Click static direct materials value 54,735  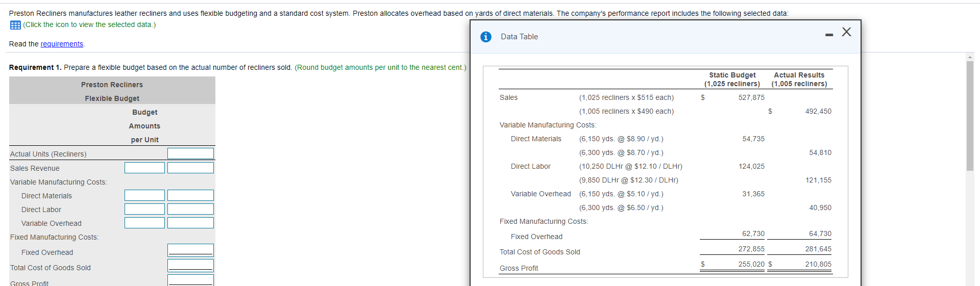pyautogui.click(x=753, y=139)
